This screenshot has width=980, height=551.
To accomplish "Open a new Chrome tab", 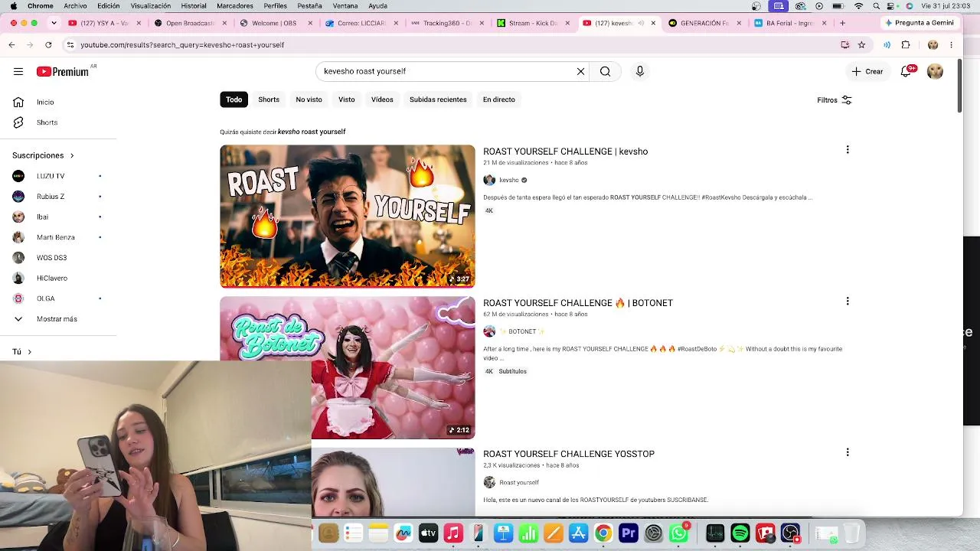I will (842, 23).
